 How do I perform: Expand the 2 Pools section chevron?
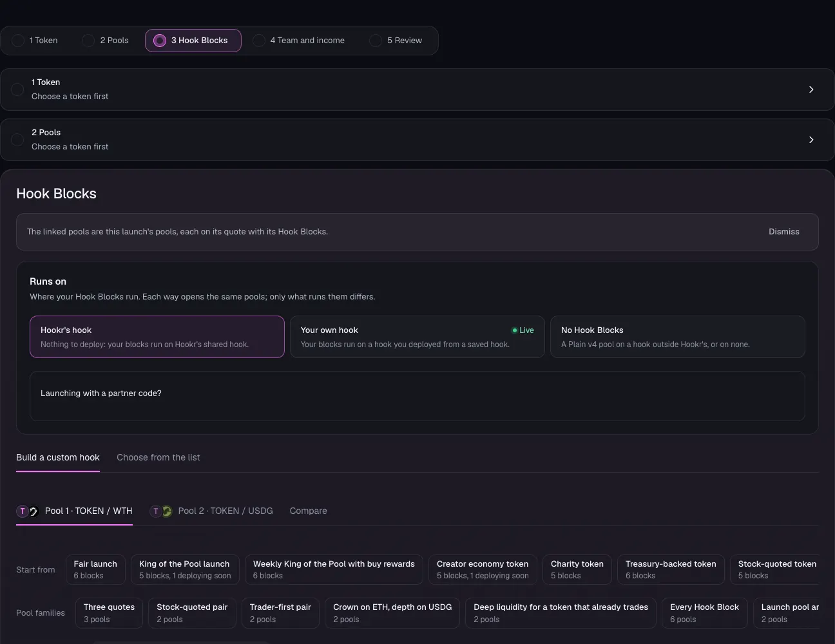(811, 140)
